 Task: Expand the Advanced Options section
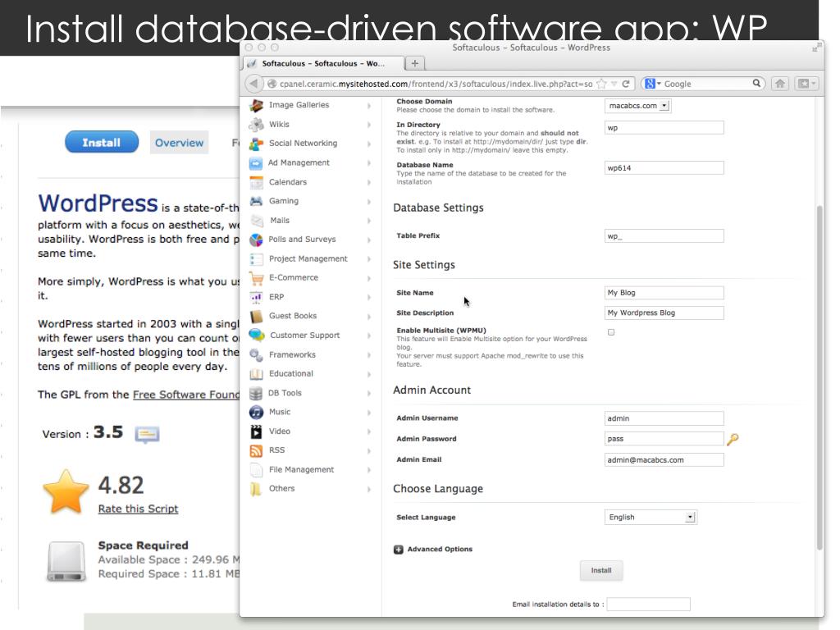(x=399, y=550)
